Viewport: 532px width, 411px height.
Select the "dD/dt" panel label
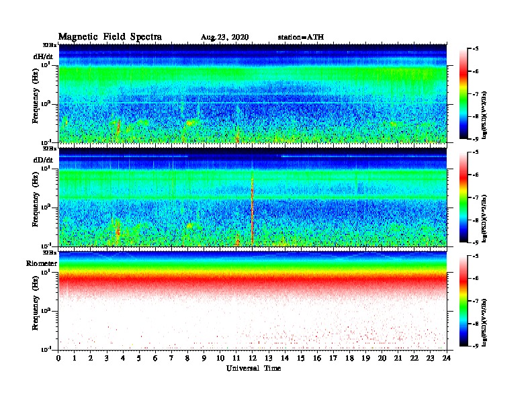(x=43, y=160)
